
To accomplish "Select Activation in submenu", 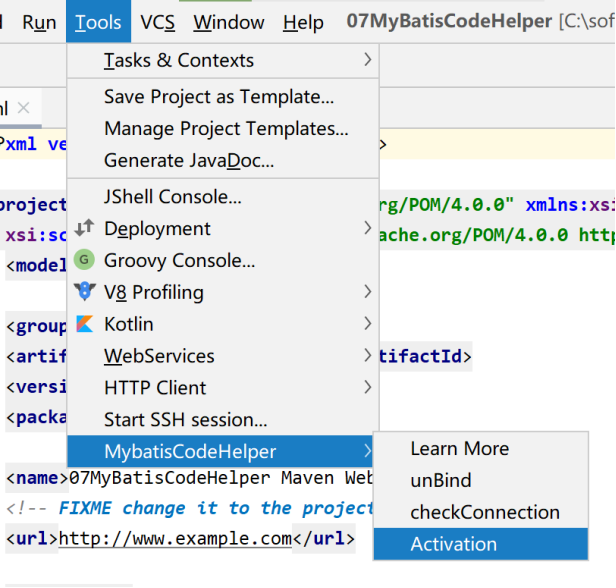I will pos(481,544).
